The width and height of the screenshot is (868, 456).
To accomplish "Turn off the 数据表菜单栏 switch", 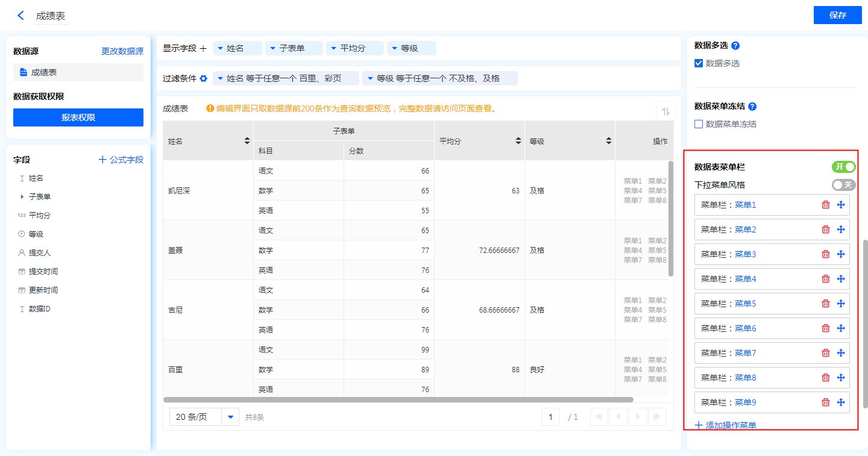I will (844, 167).
